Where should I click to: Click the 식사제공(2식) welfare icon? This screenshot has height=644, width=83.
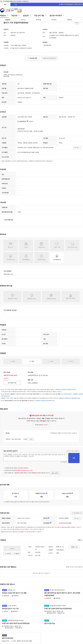click(x=57, y=257)
